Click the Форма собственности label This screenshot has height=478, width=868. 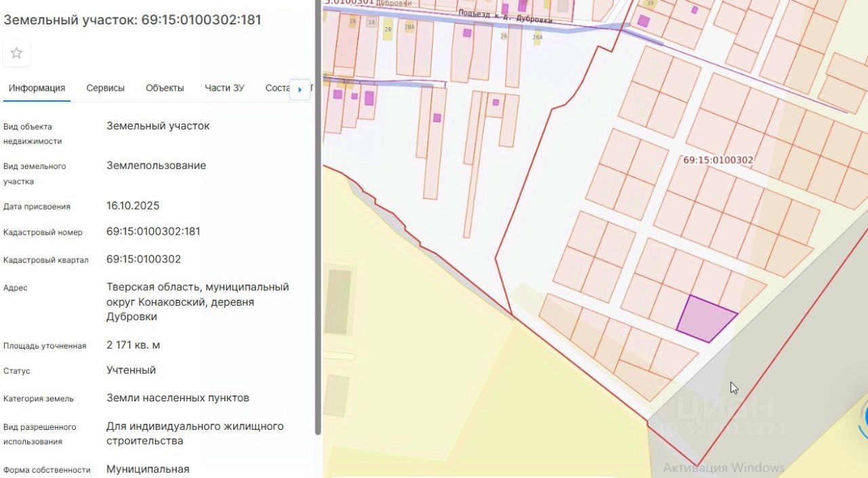point(47,470)
